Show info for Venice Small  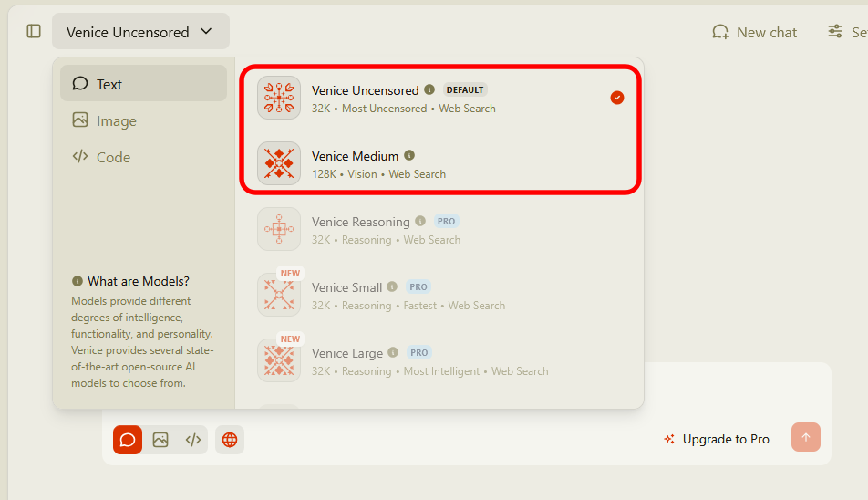[392, 286]
